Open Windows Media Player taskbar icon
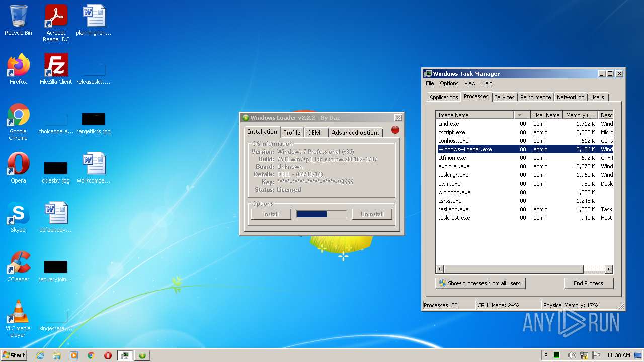The image size is (644, 362). (74, 355)
